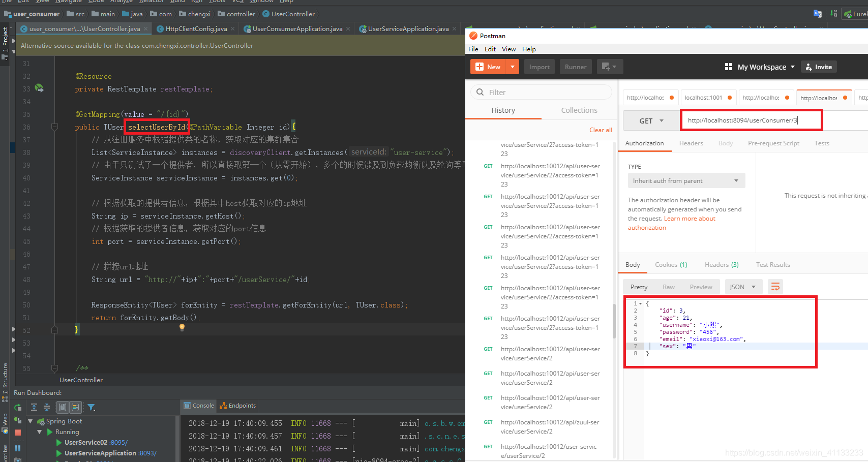868x462 pixels.
Task: Click the green run icon beside UserService02
Action: (59, 443)
